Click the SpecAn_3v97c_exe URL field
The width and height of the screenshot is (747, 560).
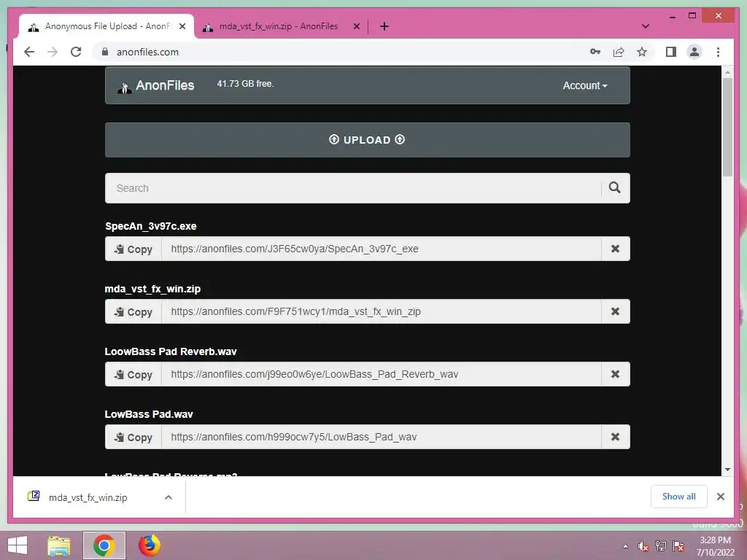pos(381,249)
